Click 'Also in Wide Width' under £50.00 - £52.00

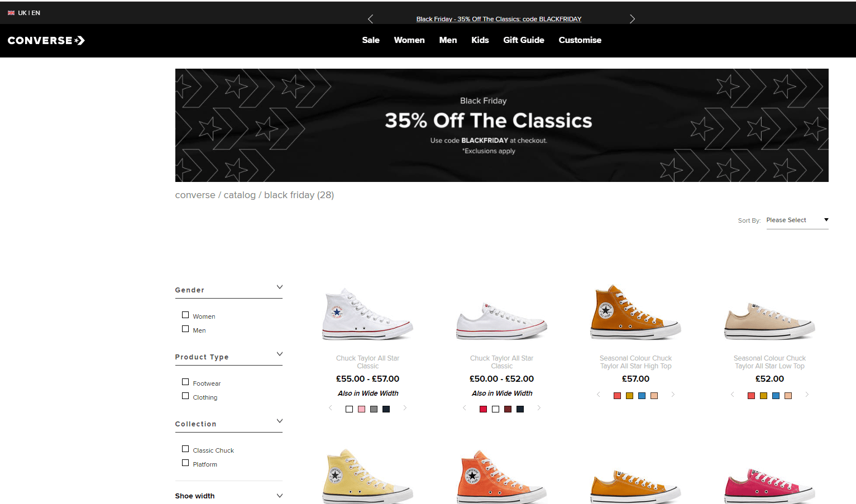502,393
